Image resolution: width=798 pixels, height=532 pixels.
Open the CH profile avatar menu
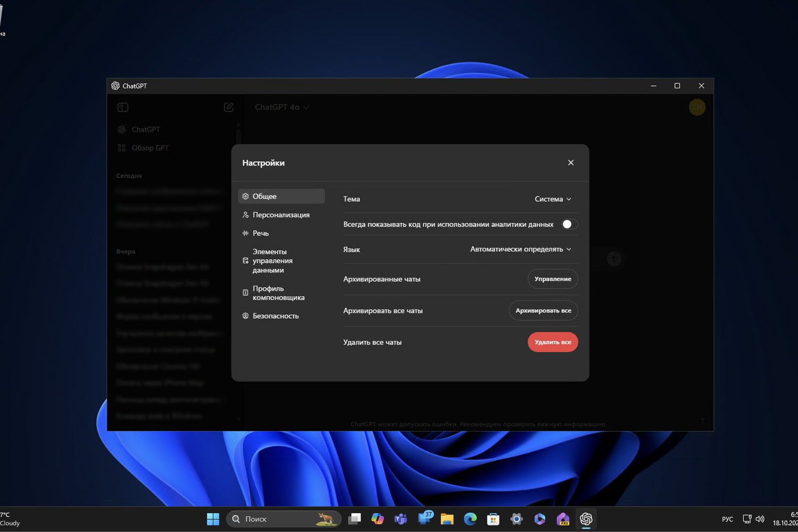[x=697, y=107]
